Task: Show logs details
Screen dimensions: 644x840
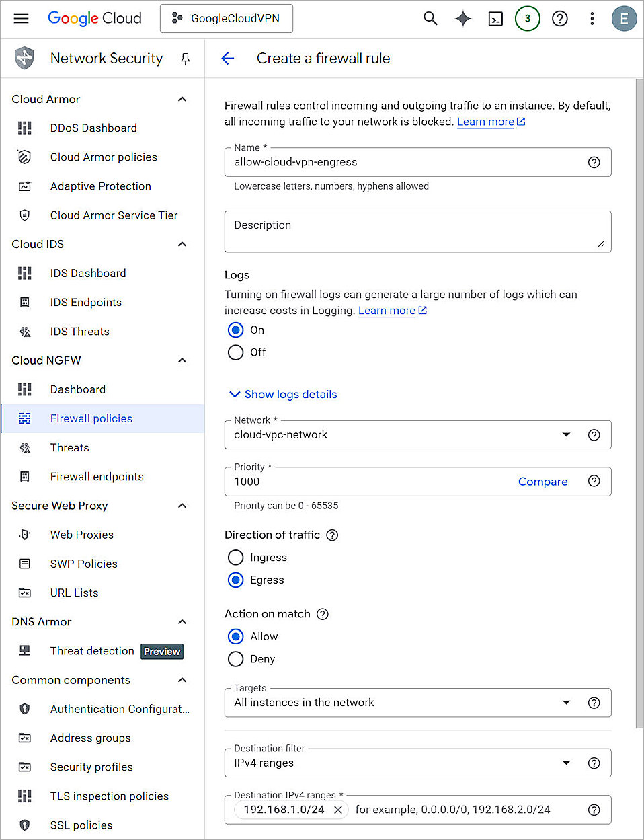Action: pos(282,394)
